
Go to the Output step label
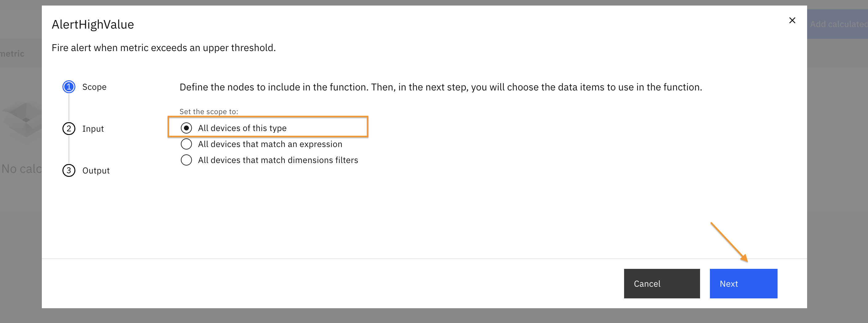pyautogui.click(x=96, y=171)
